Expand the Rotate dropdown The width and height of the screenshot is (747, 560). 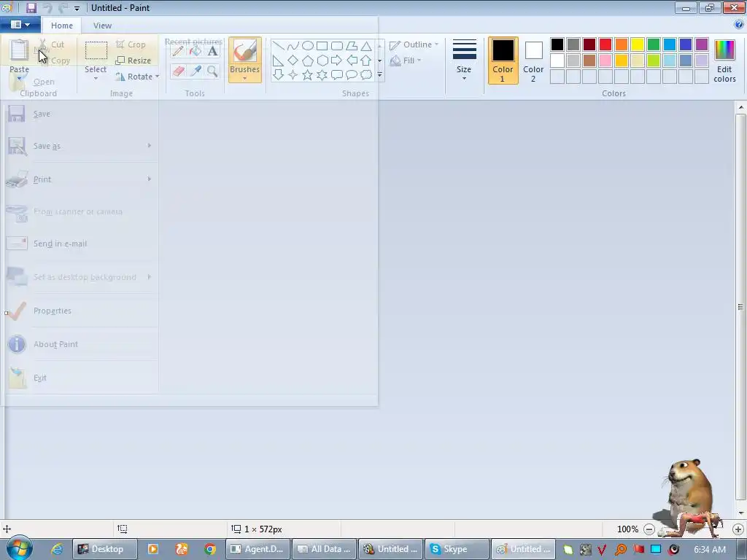pos(138,77)
